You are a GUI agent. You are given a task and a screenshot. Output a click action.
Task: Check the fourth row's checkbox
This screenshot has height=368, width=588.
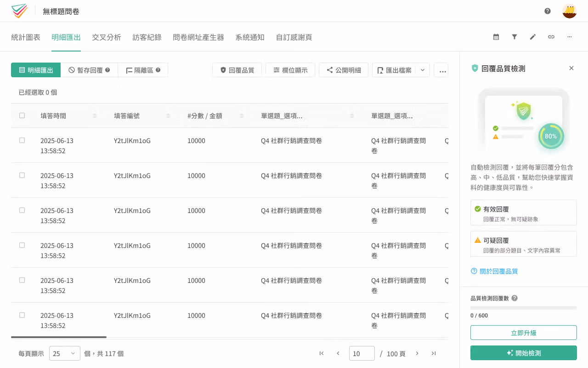pyautogui.click(x=22, y=245)
